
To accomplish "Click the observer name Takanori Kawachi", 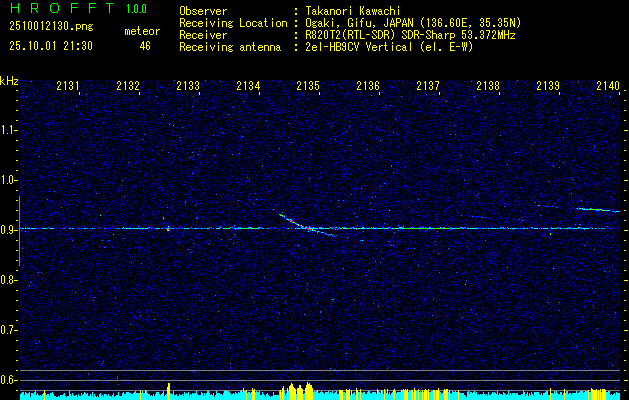I will pyautogui.click(x=353, y=11).
